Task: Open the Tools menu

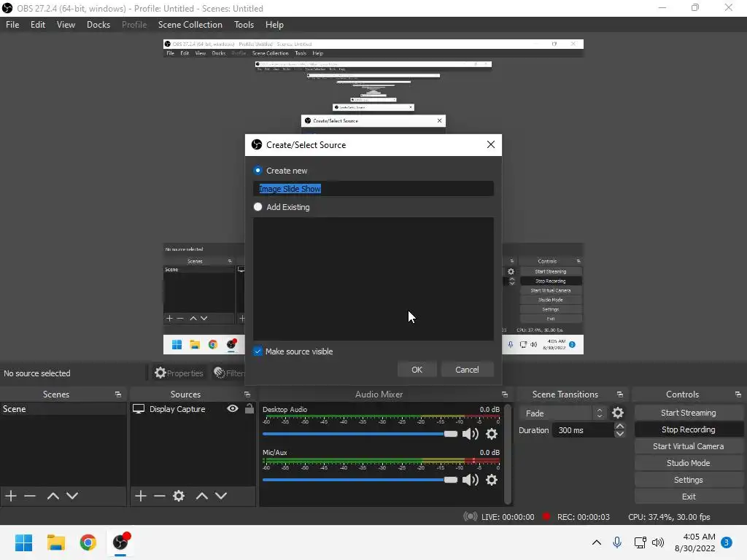Action: point(244,25)
